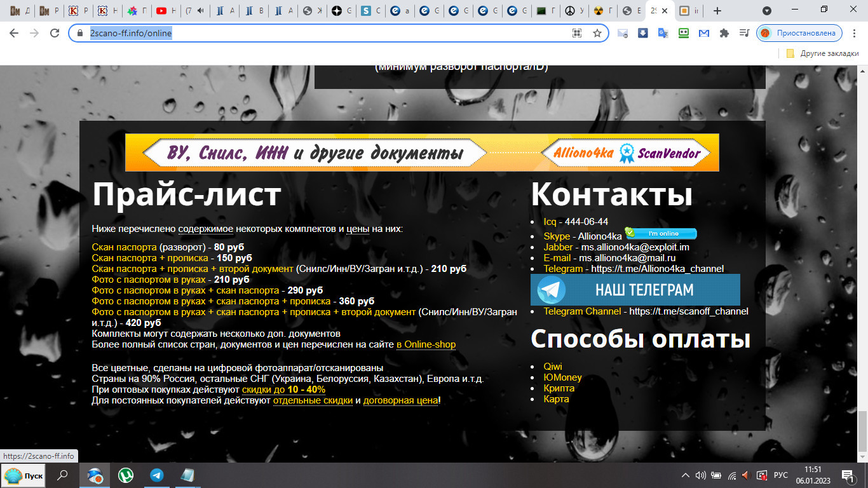The image size is (868, 488).
Task: Click the Allionо4ka ScanVendor banner
Action: pos(422,152)
